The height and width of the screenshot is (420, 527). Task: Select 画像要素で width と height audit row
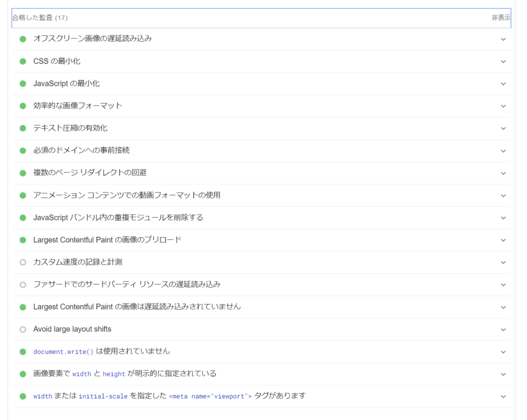[x=125, y=374]
